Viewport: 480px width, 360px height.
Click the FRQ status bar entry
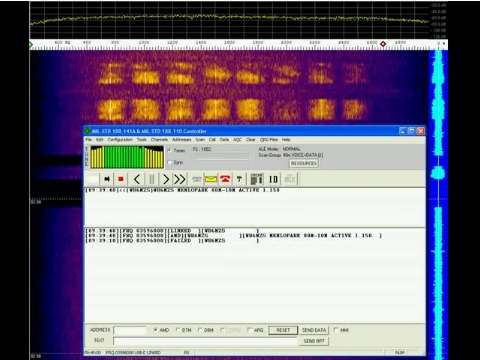[133, 352]
